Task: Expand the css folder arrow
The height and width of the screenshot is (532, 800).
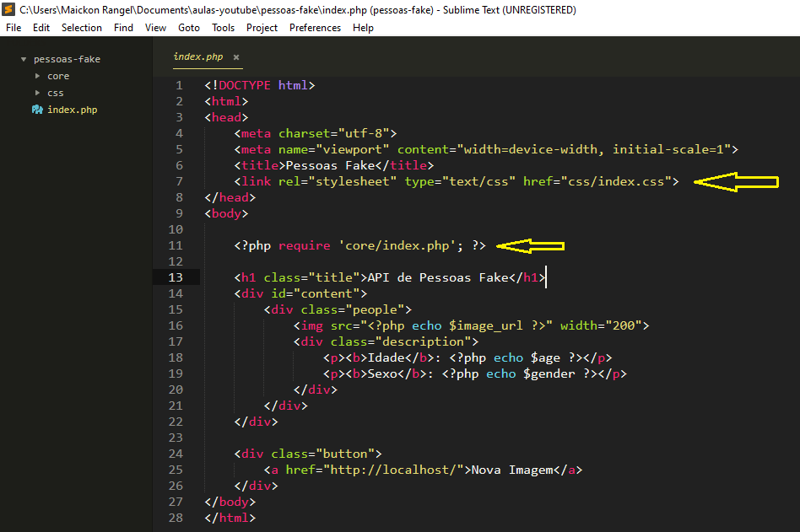Action: pos(37,93)
